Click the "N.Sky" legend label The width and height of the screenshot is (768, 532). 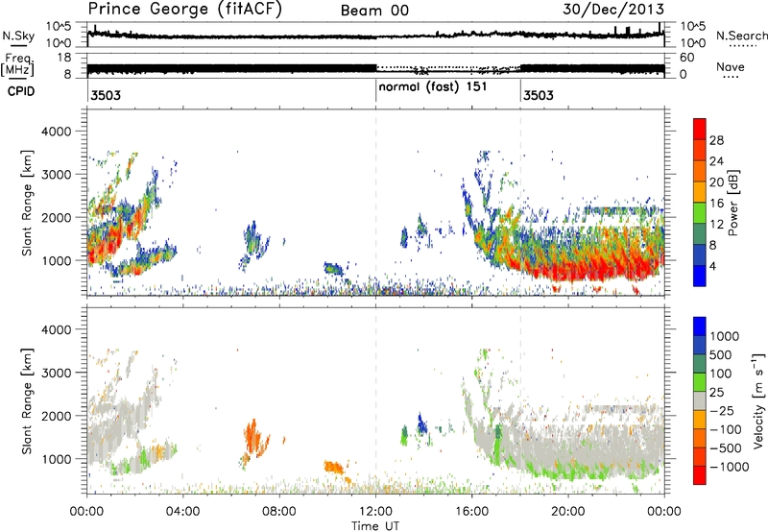click(18, 36)
